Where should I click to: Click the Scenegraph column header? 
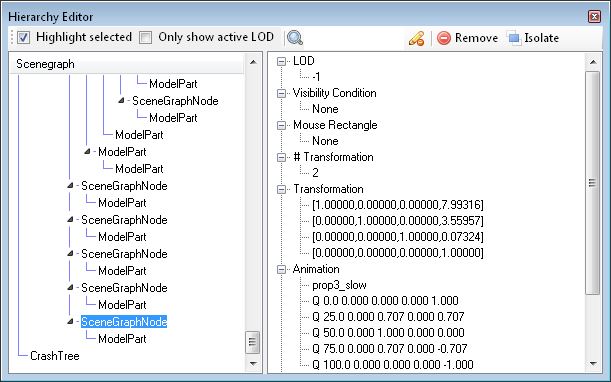click(x=127, y=64)
